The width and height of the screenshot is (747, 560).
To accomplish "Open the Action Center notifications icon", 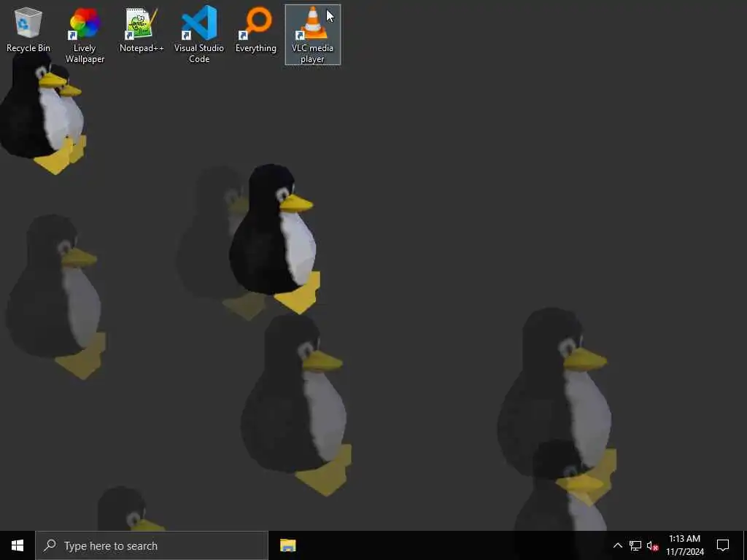I will pos(723,545).
